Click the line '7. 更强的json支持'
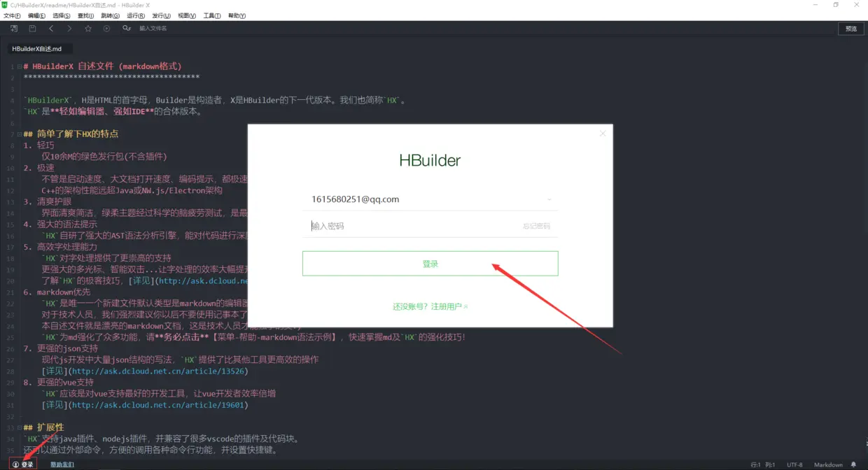 tap(61, 348)
